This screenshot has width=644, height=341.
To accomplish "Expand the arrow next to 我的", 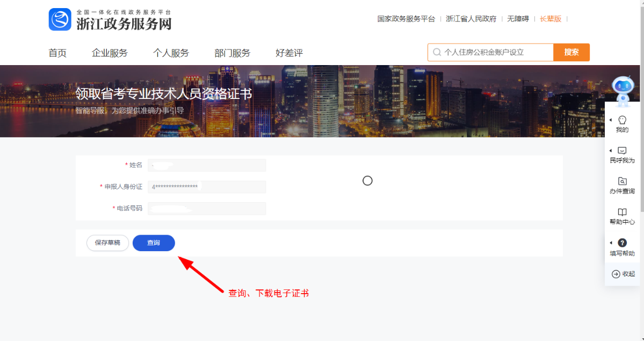I will pyautogui.click(x=610, y=120).
